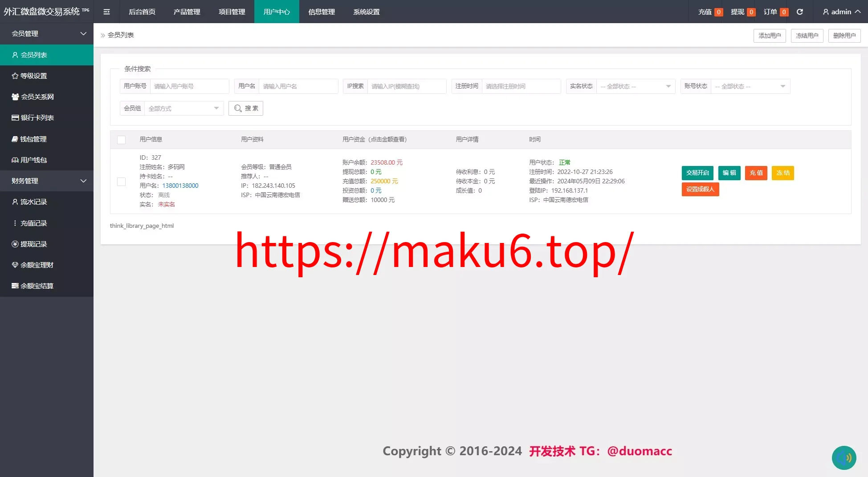
Task: Click the green floating widget icon
Action: [844, 458]
